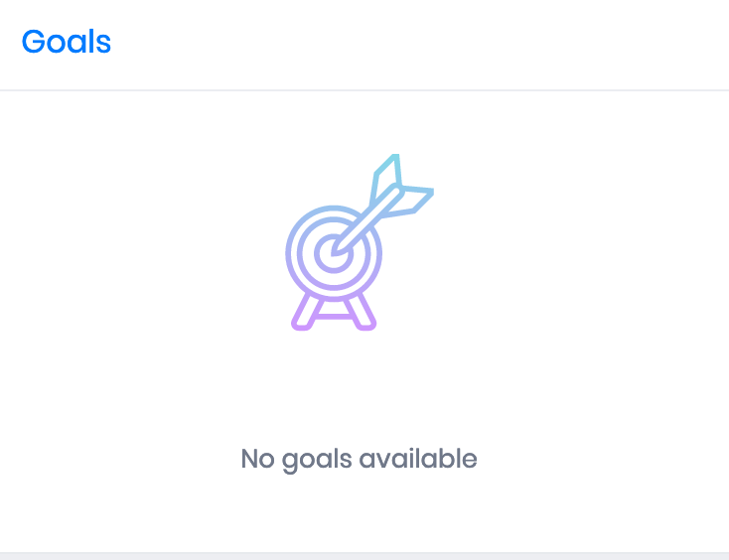729x560 pixels.
Task: Click the Goals heading link
Action: click(x=67, y=42)
